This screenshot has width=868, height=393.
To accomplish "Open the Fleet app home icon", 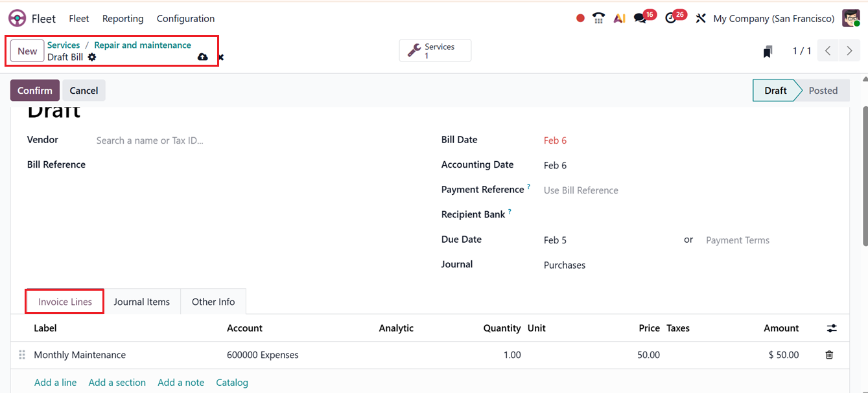I will 18,19.
